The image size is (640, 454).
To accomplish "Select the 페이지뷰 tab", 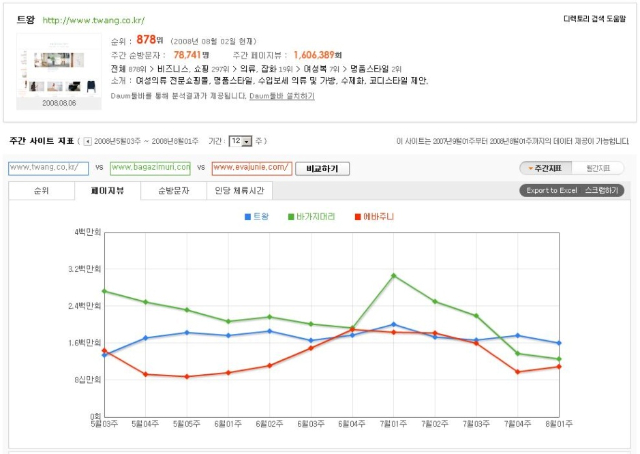I will pyautogui.click(x=107, y=191).
